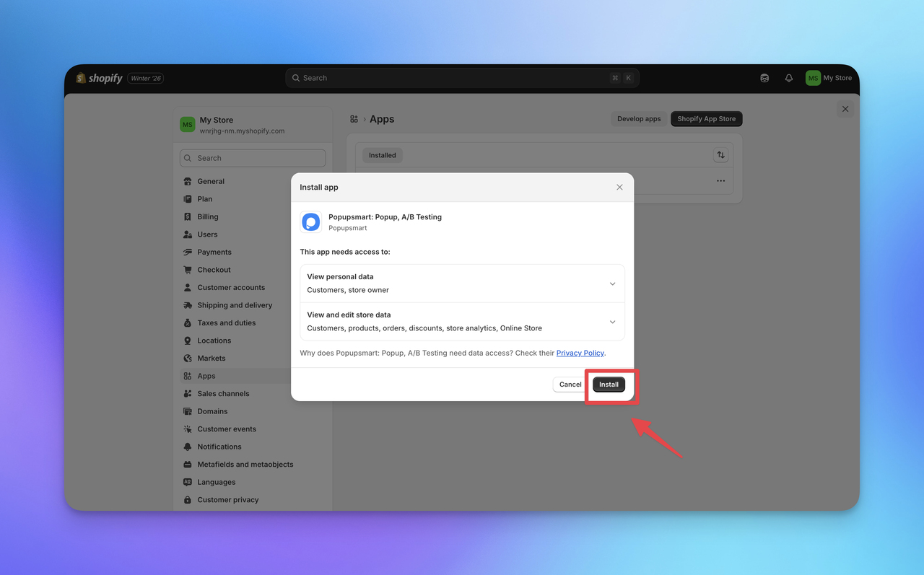Screen dimensions: 924x575
Task: Click the Checkout cart icon
Action: point(188,270)
